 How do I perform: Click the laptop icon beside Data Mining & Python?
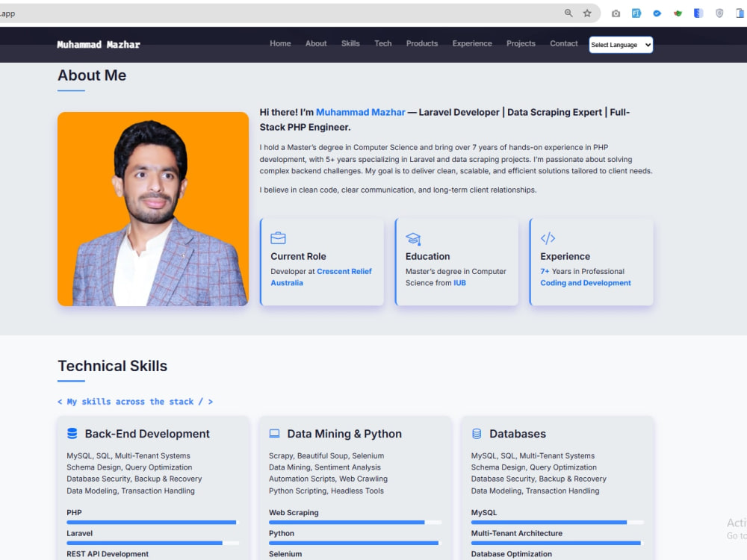[x=274, y=433]
